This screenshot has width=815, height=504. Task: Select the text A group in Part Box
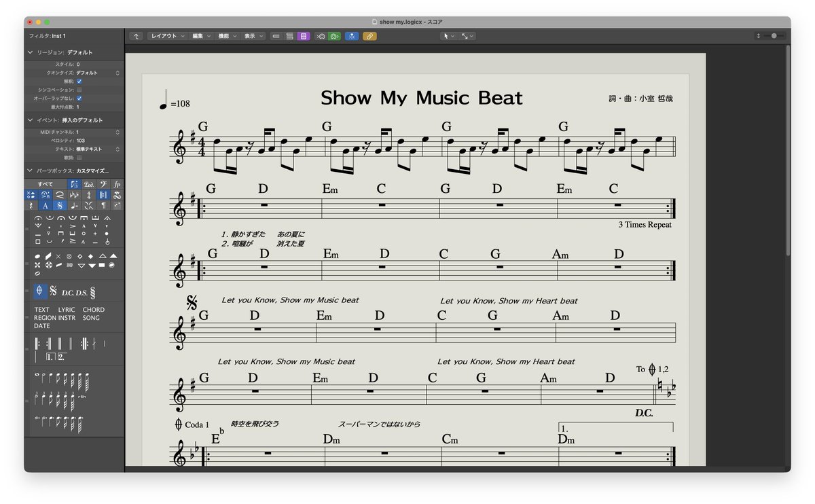point(46,206)
